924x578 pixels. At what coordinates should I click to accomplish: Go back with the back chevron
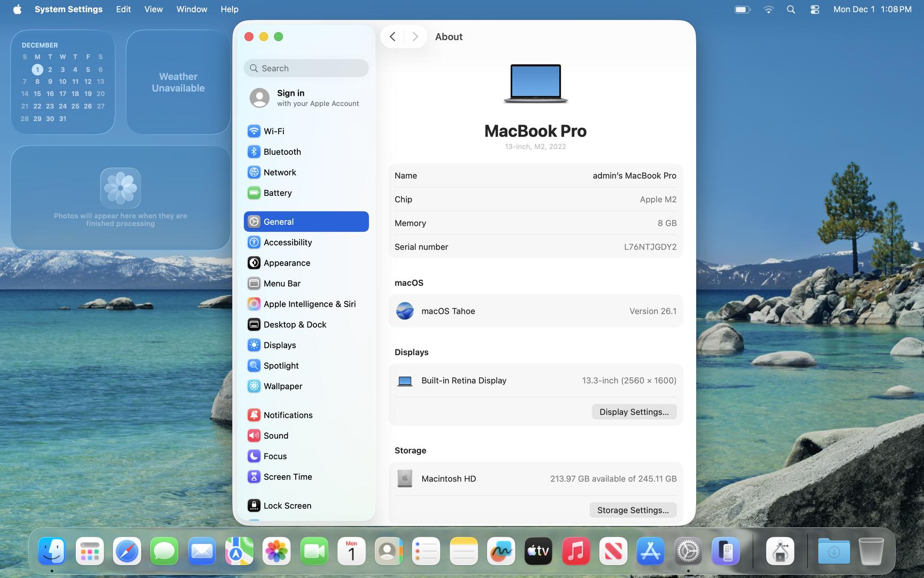click(392, 37)
